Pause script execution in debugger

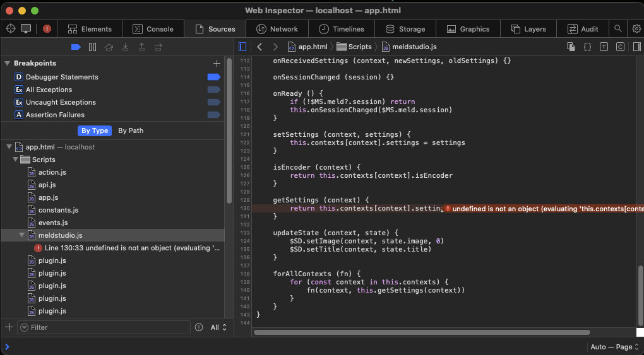pos(93,47)
